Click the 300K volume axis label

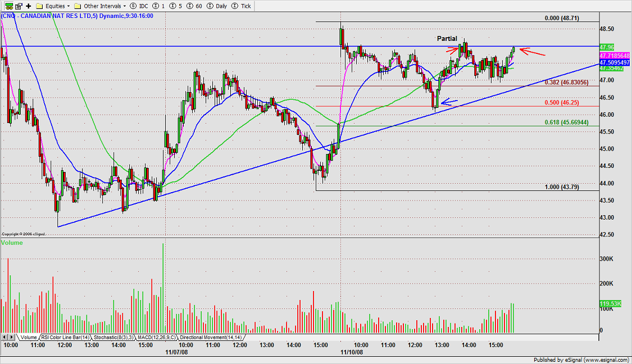[x=607, y=259]
